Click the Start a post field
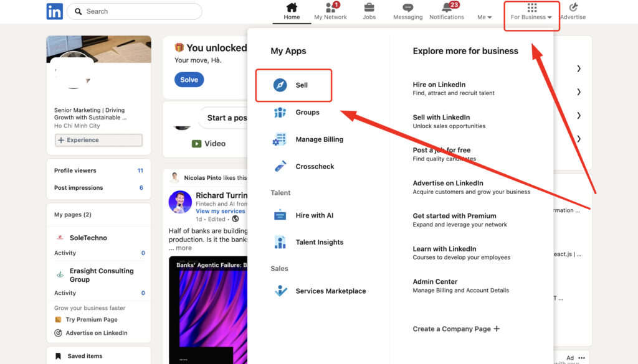 coord(223,118)
